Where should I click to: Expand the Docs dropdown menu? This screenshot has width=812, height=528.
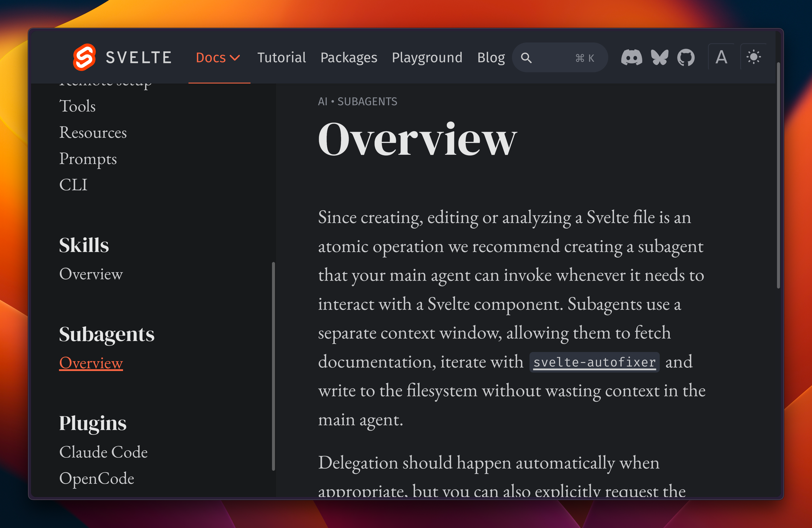click(x=218, y=57)
